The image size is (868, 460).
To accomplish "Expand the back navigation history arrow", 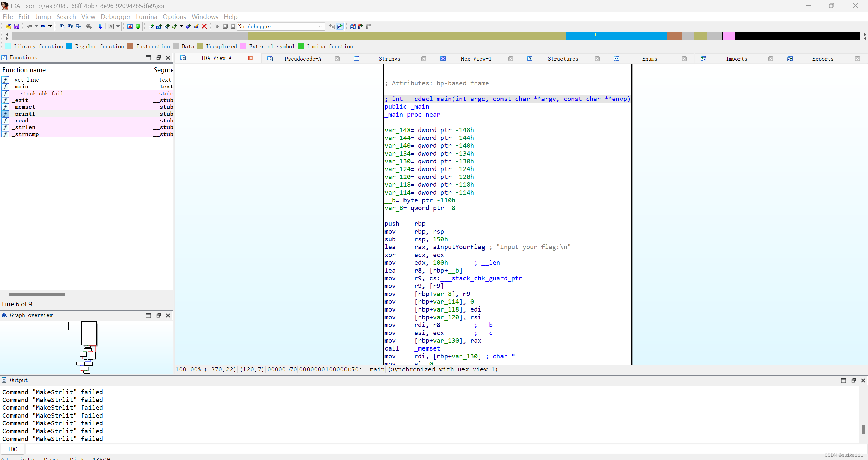I will tap(36, 26).
